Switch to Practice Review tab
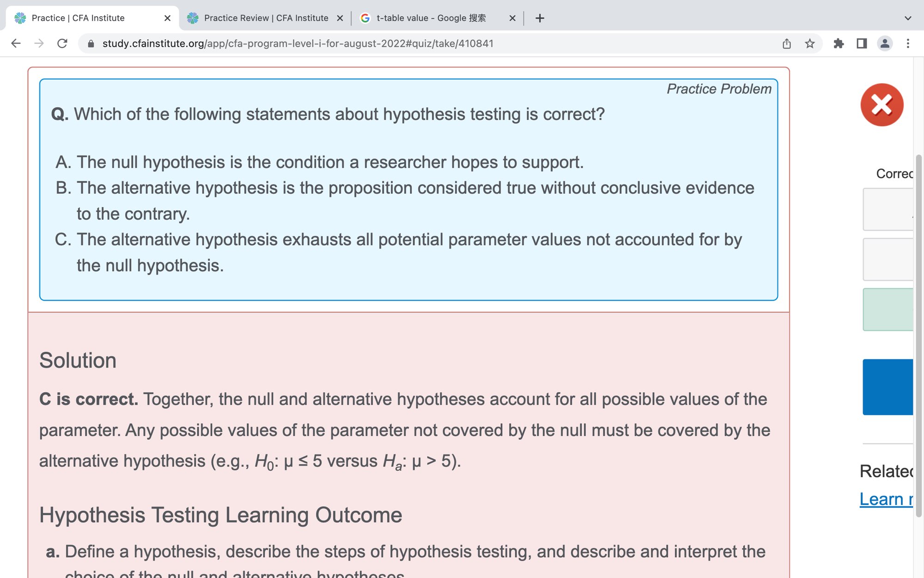Viewport: 924px width, 578px height. [x=266, y=18]
